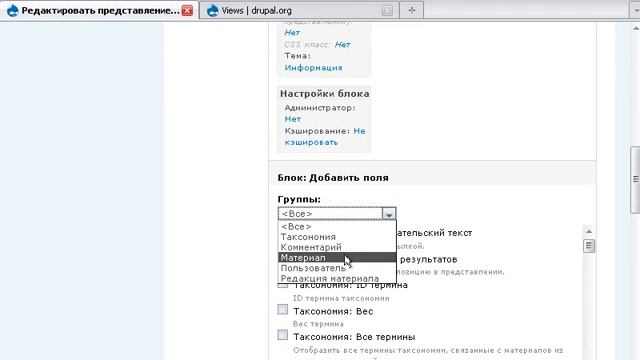Click Drupal favicon on first tab
This screenshot has height=360, width=640.
(13, 11)
